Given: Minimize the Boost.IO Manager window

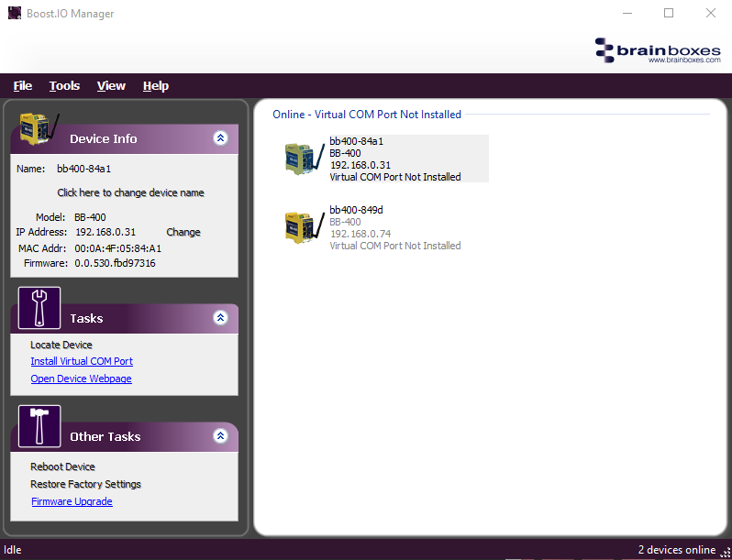Looking at the screenshot, I should tap(628, 13).
